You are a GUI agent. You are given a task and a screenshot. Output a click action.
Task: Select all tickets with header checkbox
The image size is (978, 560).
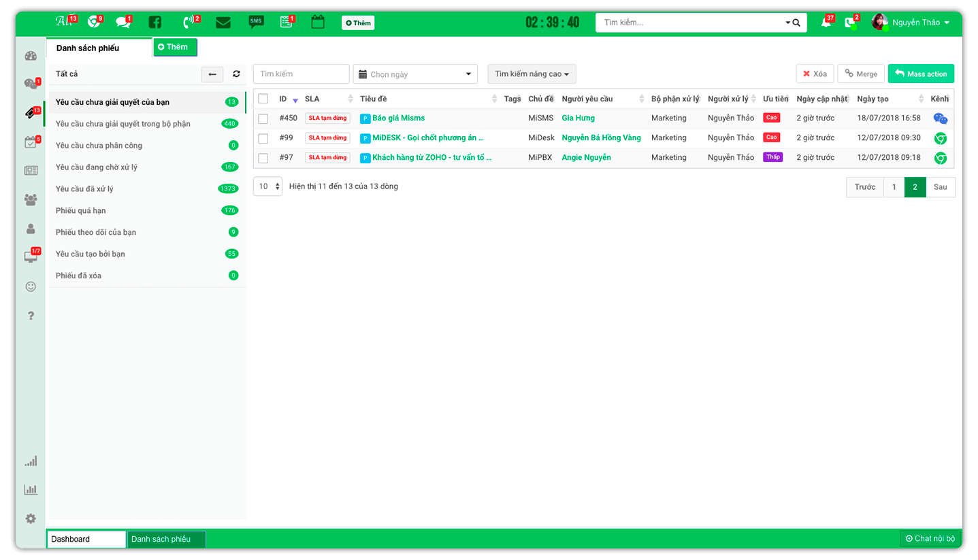[263, 99]
